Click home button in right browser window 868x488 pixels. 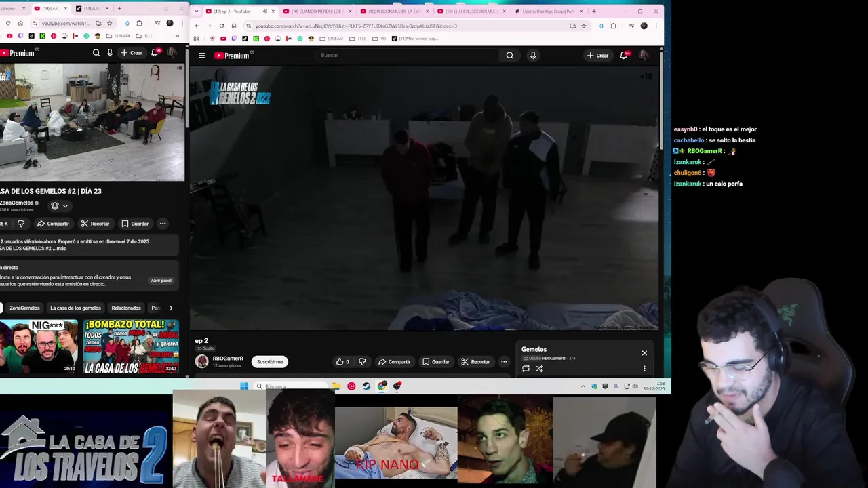tap(233, 26)
